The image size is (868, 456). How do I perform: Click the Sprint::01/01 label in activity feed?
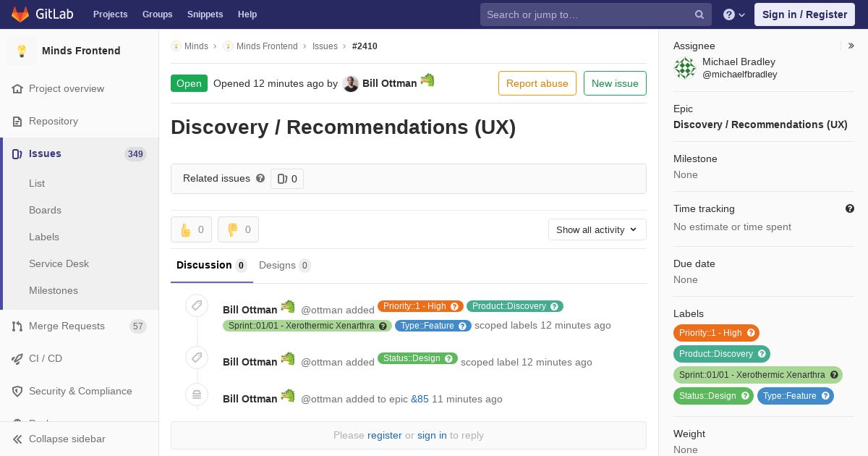coord(307,326)
